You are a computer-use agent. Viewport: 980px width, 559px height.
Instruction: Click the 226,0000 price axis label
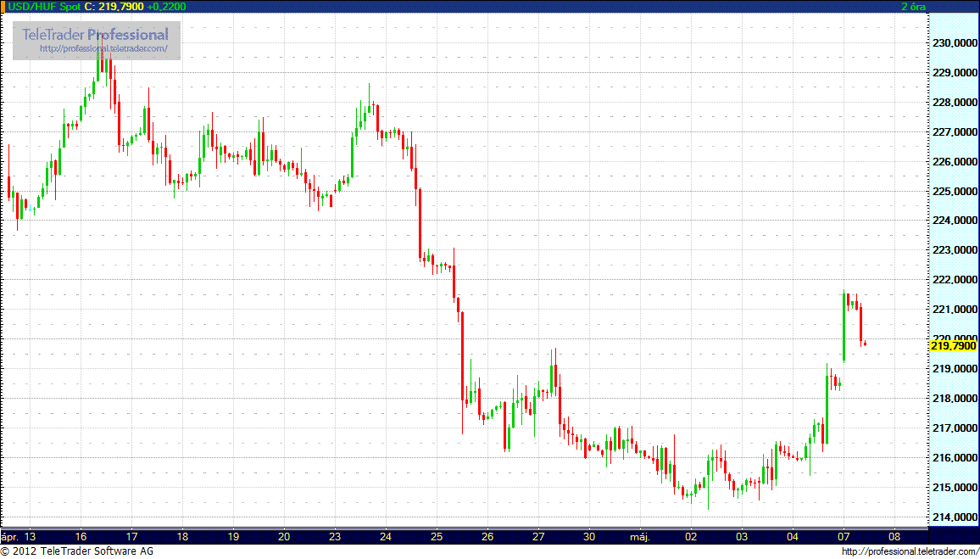click(x=954, y=162)
